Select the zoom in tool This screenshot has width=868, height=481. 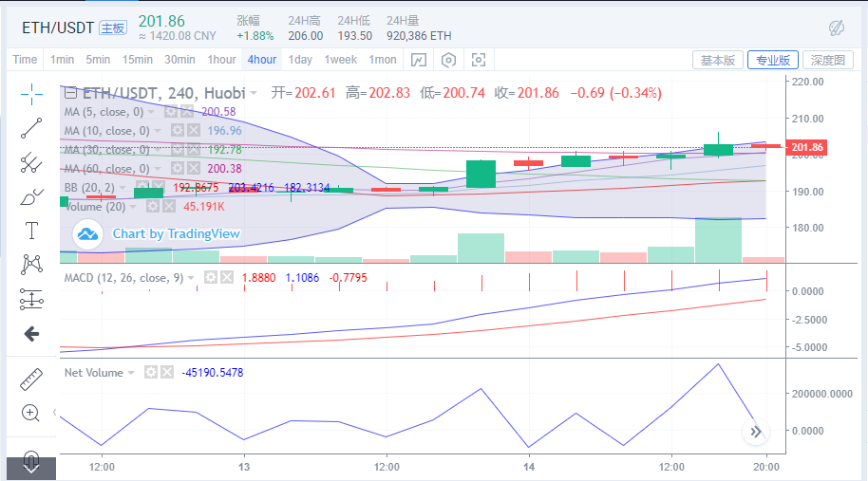[31, 413]
